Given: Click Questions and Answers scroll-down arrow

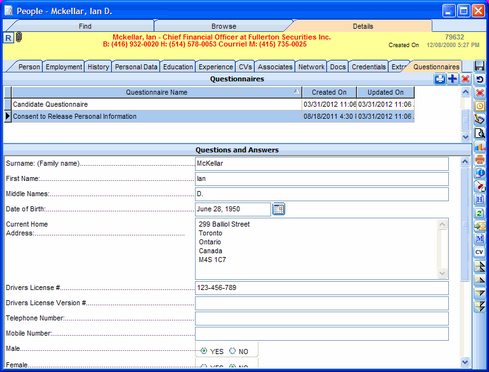Looking at the screenshot, I should coord(465,362).
